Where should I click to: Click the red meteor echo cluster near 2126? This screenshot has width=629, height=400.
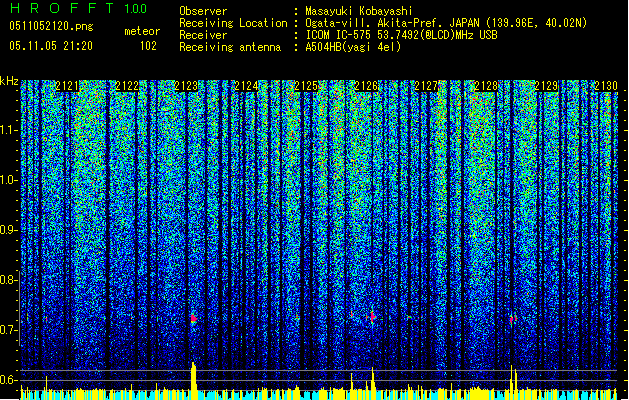point(371,317)
